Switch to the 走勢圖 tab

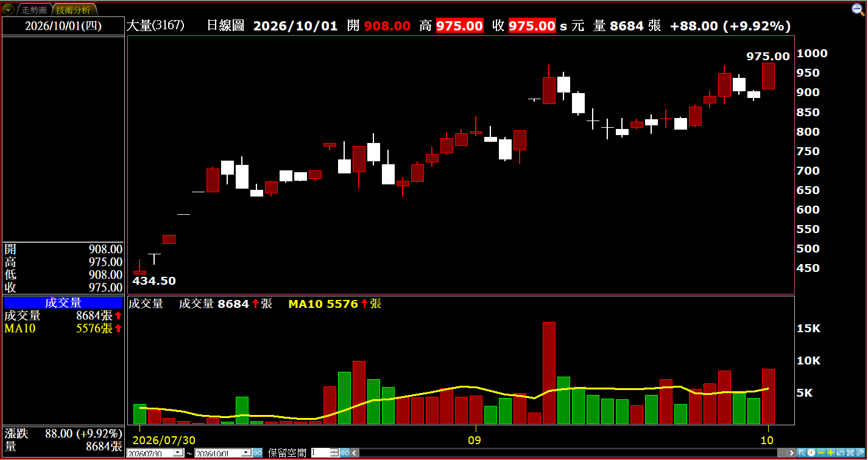pyautogui.click(x=33, y=10)
